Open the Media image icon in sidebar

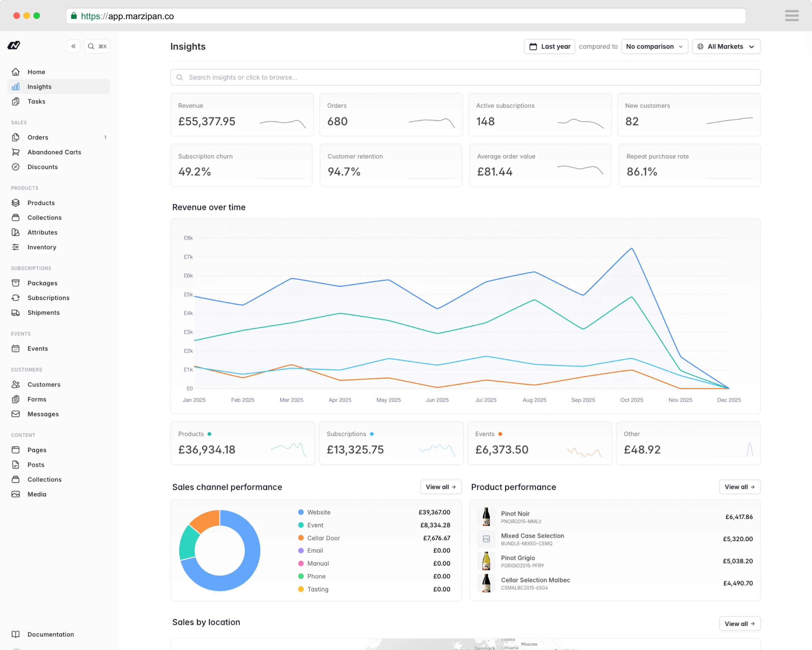click(16, 494)
